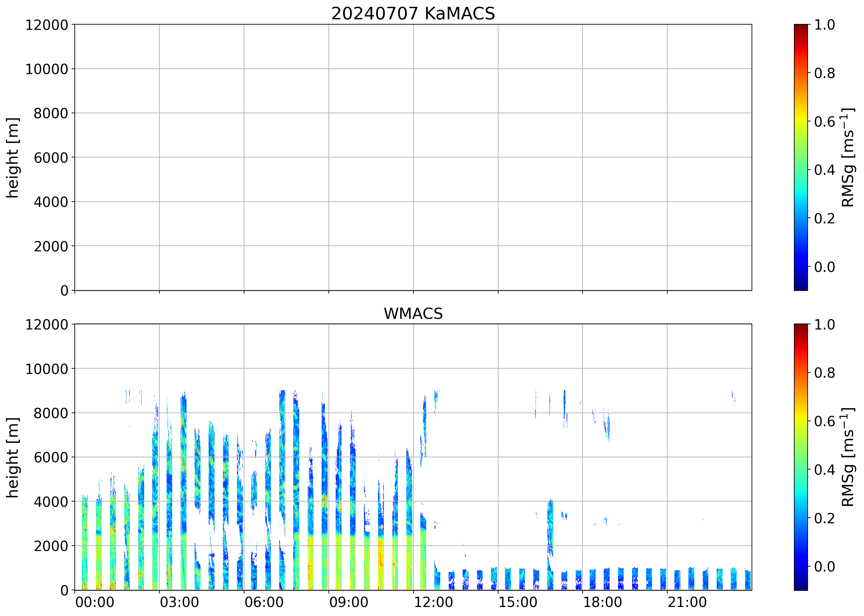Screen dimensions: 864x616
Task: Click the '09:00' x-axis tick label
Action: (348, 602)
